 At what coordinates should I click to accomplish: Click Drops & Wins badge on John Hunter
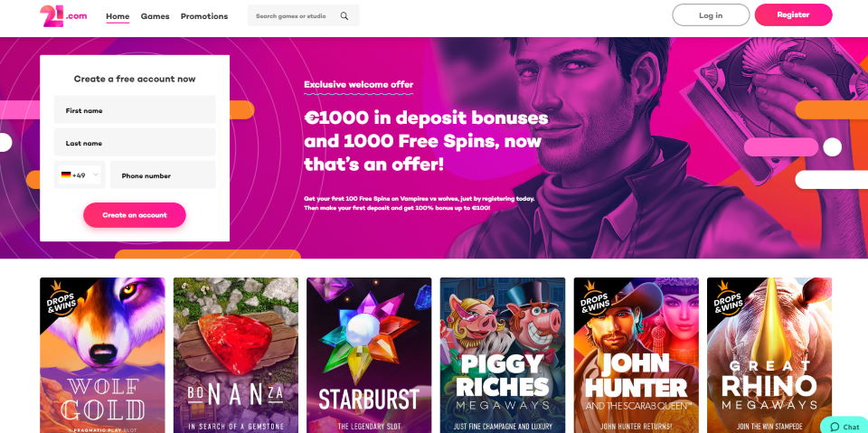593,298
